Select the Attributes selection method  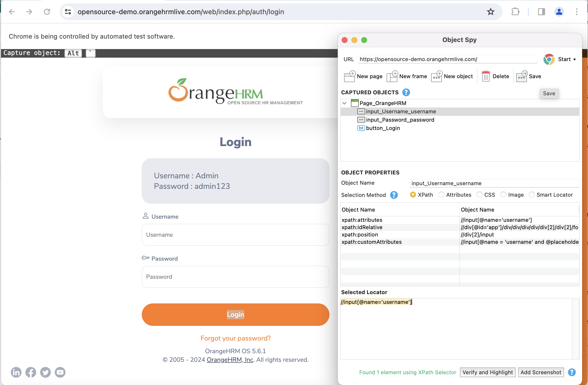441,195
